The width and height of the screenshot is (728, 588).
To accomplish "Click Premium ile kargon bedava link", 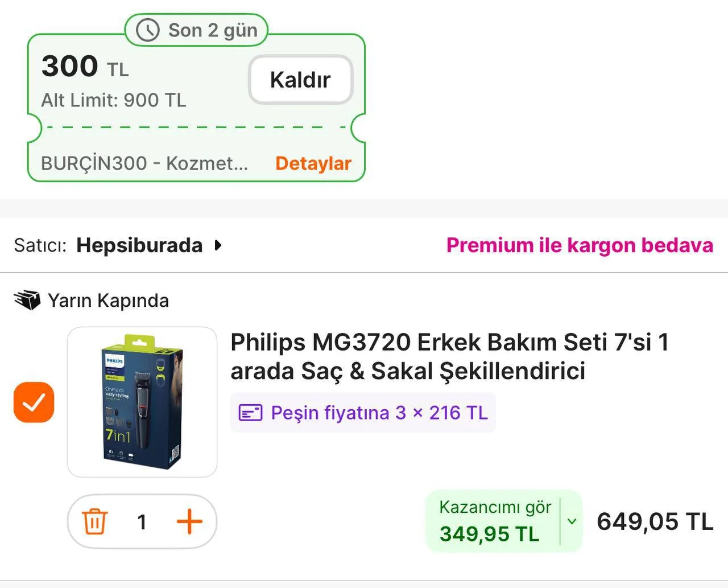I will click(580, 245).
